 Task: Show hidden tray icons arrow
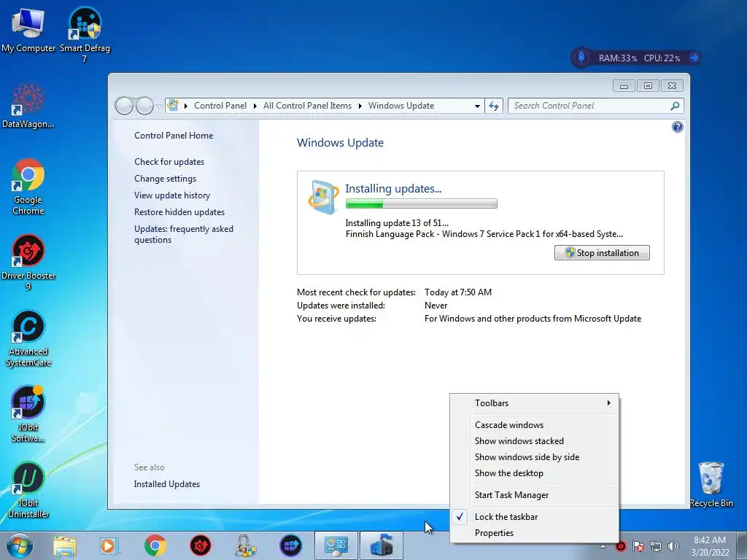[x=603, y=546]
